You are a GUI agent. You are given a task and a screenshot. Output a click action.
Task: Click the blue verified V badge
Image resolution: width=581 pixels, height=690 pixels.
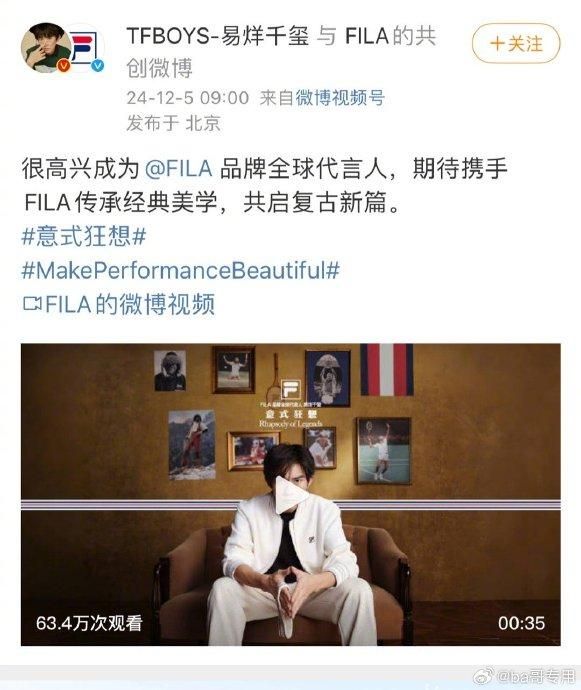point(98,66)
